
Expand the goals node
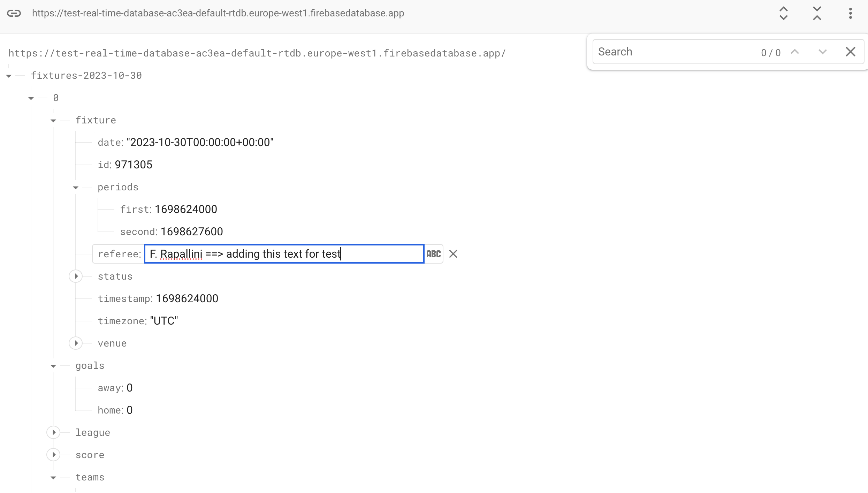(x=54, y=365)
